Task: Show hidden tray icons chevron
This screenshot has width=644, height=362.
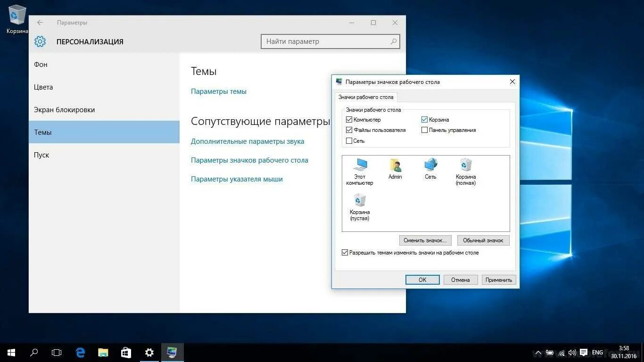Action: click(538, 353)
